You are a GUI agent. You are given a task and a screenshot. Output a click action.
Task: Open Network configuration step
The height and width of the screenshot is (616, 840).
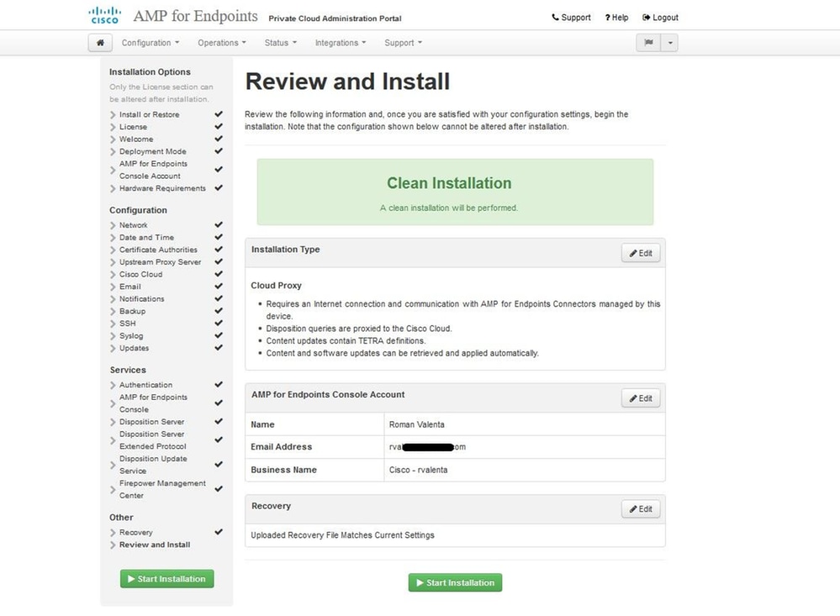point(134,225)
